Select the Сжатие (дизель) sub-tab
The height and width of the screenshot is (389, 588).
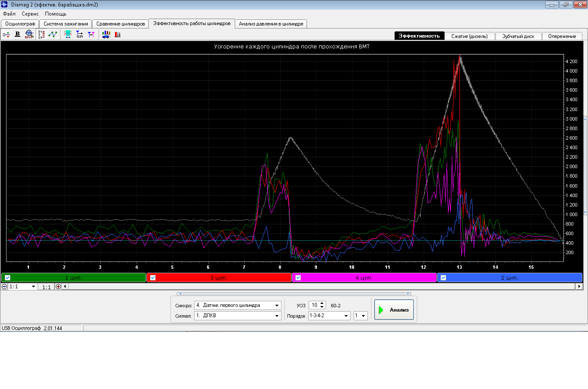click(470, 36)
